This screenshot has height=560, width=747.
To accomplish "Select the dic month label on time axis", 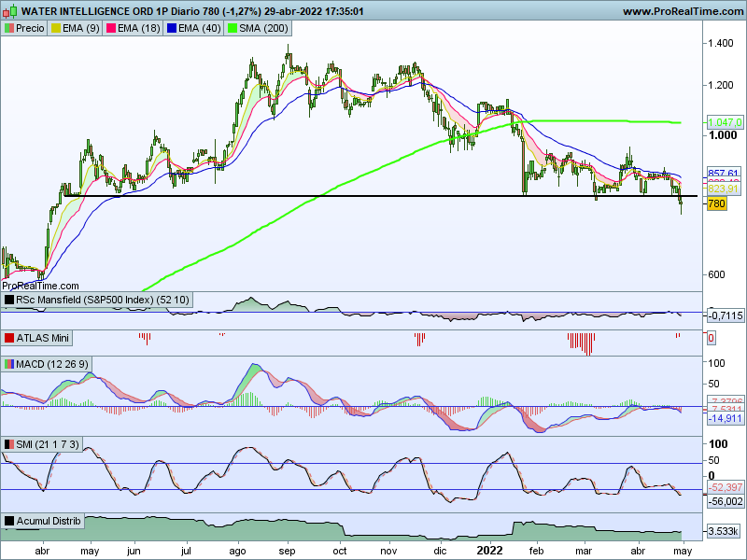I will (x=441, y=551).
